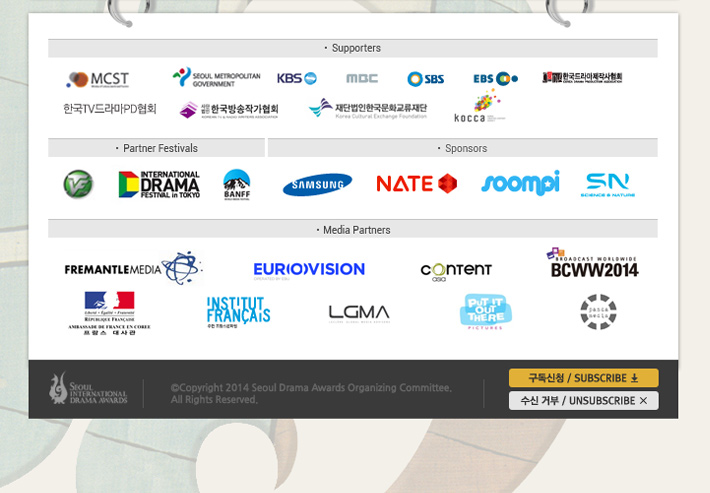Select the kocca logo
The height and width of the screenshot is (493, 710).
point(479,106)
